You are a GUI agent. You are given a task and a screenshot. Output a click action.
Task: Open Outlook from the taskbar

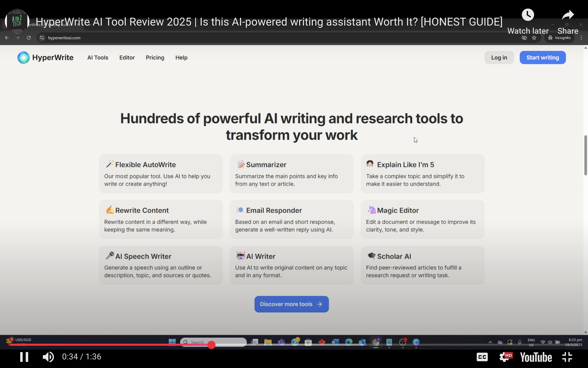point(362,342)
